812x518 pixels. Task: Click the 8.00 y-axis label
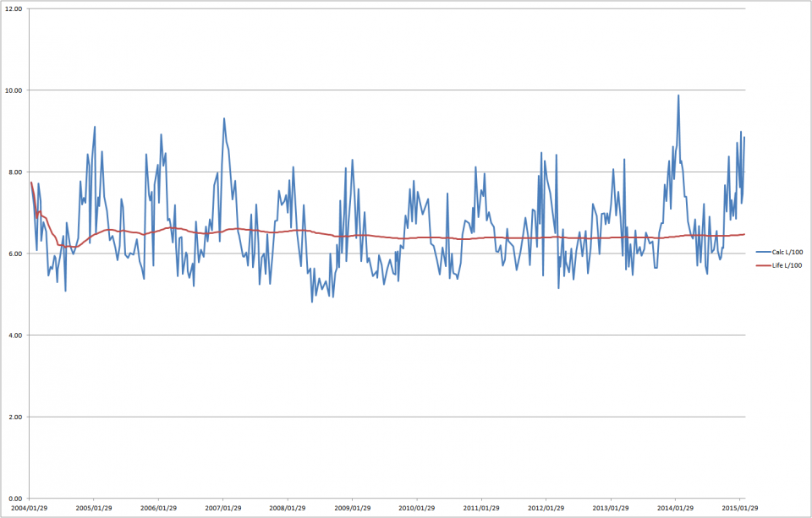15,172
